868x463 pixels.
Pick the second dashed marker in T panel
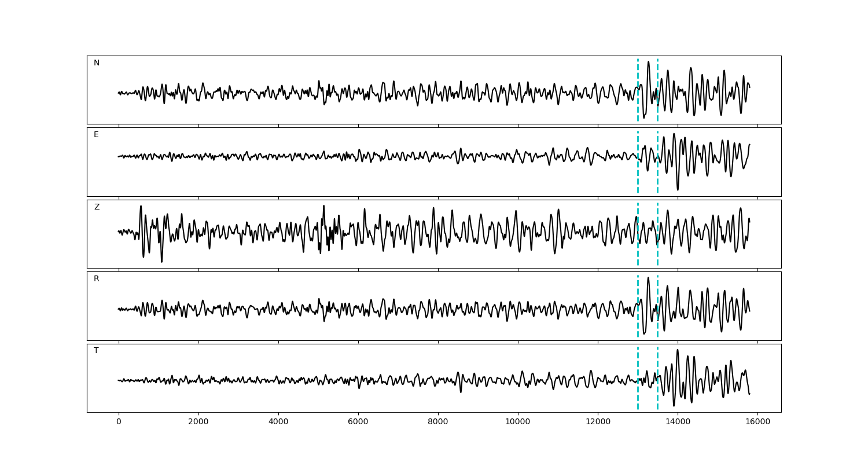pos(657,394)
